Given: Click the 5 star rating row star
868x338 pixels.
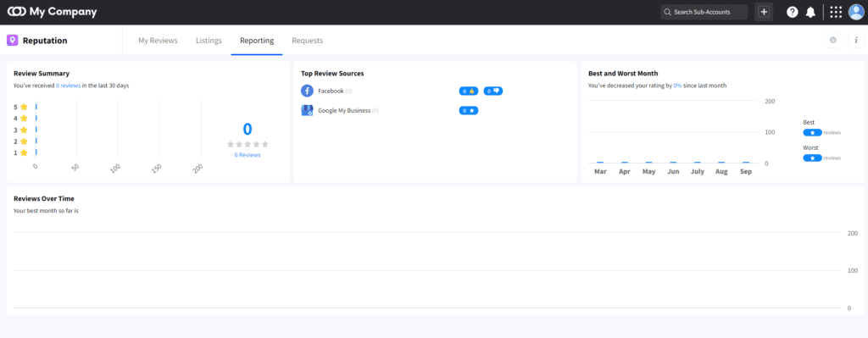Looking at the screenshot, I should click(x=24, y=107).
